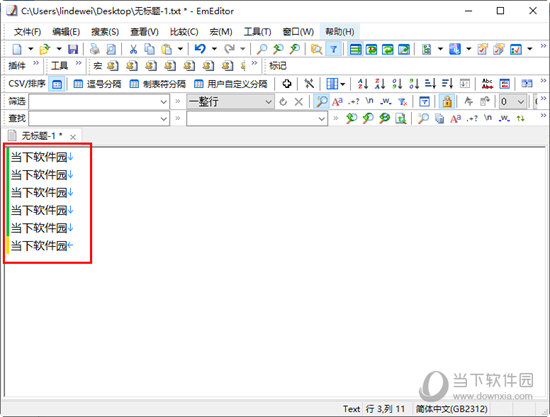Expand the column selection icon dropdown arrow
The width and height of the screenshot is (550, 417).
point(343,84)
